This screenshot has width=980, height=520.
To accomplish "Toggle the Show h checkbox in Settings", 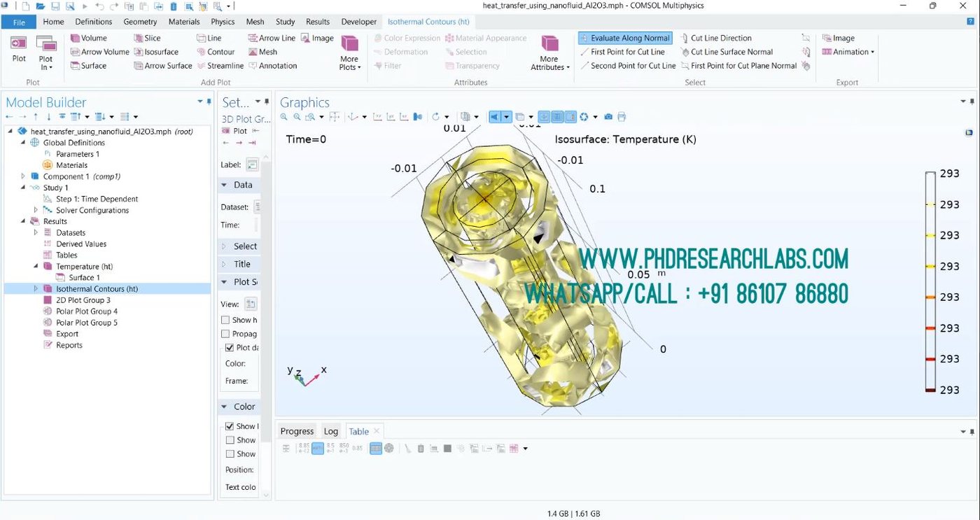I will [x=225, y=320].
